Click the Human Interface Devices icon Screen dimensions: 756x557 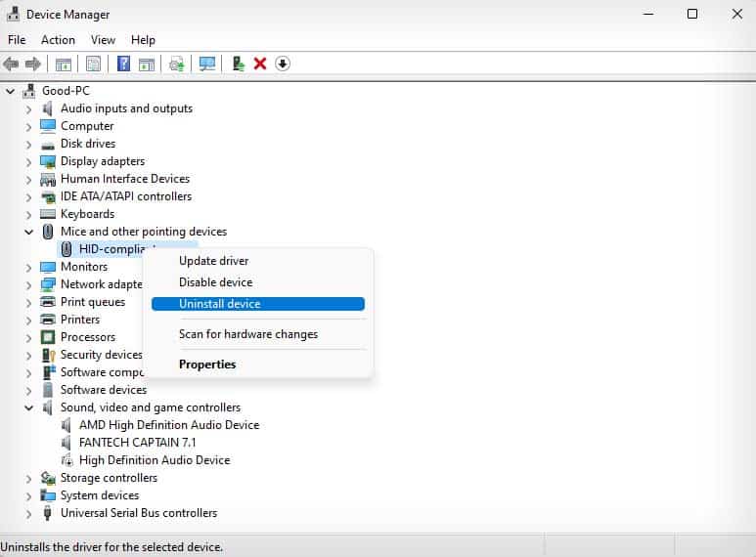click(48, 179)
